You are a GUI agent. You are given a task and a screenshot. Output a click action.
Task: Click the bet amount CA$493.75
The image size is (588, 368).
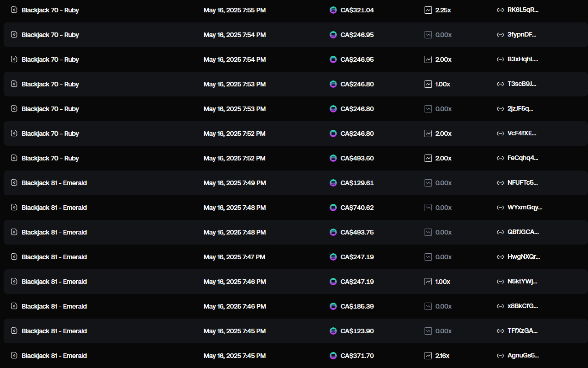(x=357, y=232)
